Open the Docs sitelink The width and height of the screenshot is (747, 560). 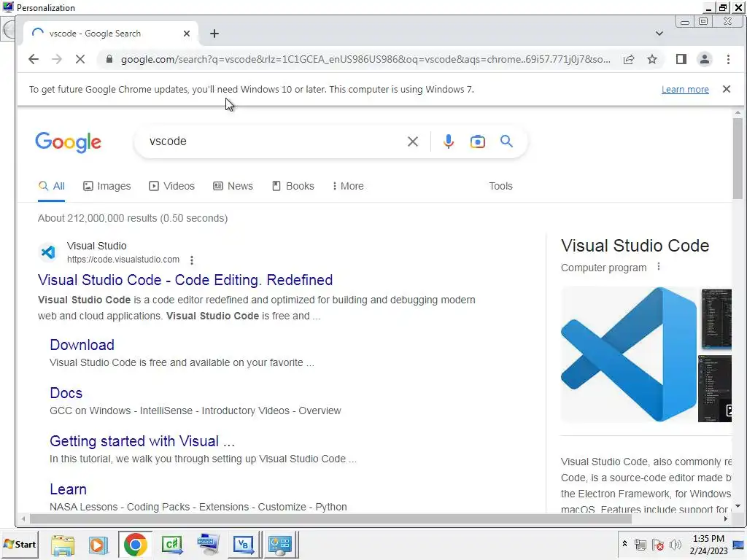coord(66,393)
